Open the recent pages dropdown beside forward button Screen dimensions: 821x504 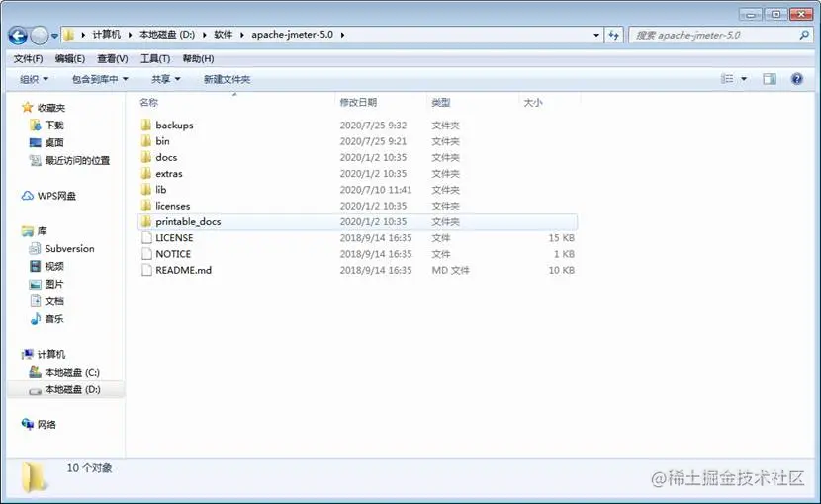click(54, 37)
